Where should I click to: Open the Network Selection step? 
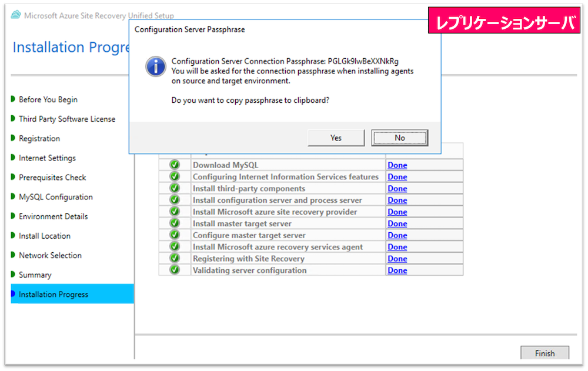tap(50, 255)
